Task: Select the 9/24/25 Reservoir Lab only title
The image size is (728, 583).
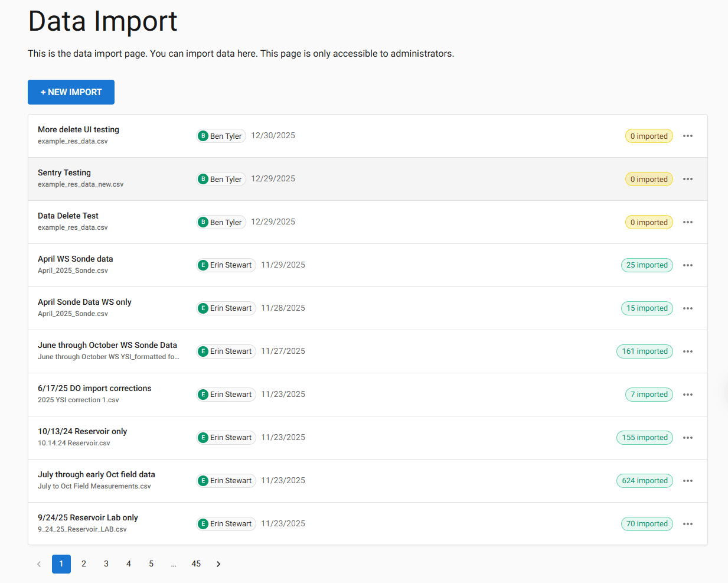Action: coord(88,517)
